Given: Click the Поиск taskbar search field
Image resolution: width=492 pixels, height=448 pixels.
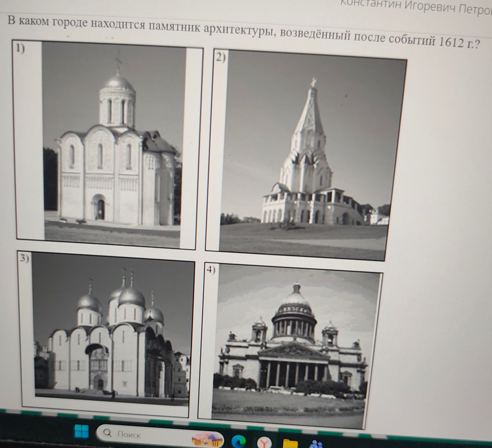Looking at the screenshot, I should point(160,436).
